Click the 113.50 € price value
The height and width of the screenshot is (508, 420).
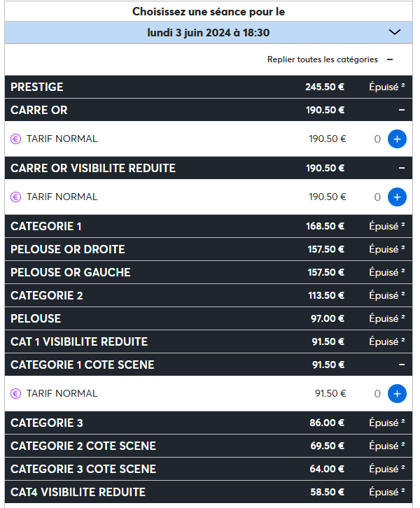pyautogui.click(x=326, y=295)
